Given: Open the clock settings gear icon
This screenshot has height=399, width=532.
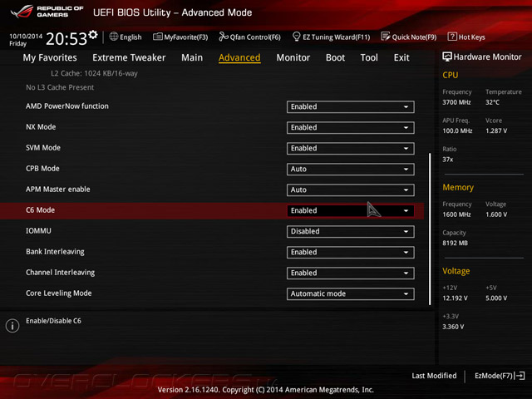Looking at the screenshot, I should coord(92,35).
